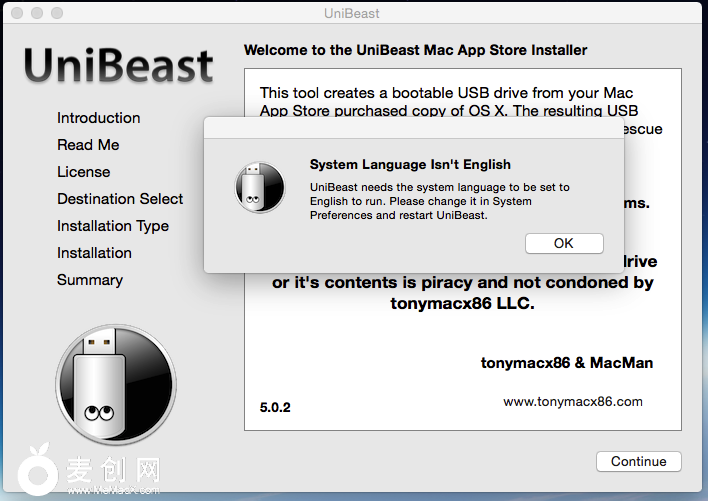Image resolution: width=708 pixels, height=501 pixels.
Task: Close the UniBeast installer window
Action: click(15, 14)
